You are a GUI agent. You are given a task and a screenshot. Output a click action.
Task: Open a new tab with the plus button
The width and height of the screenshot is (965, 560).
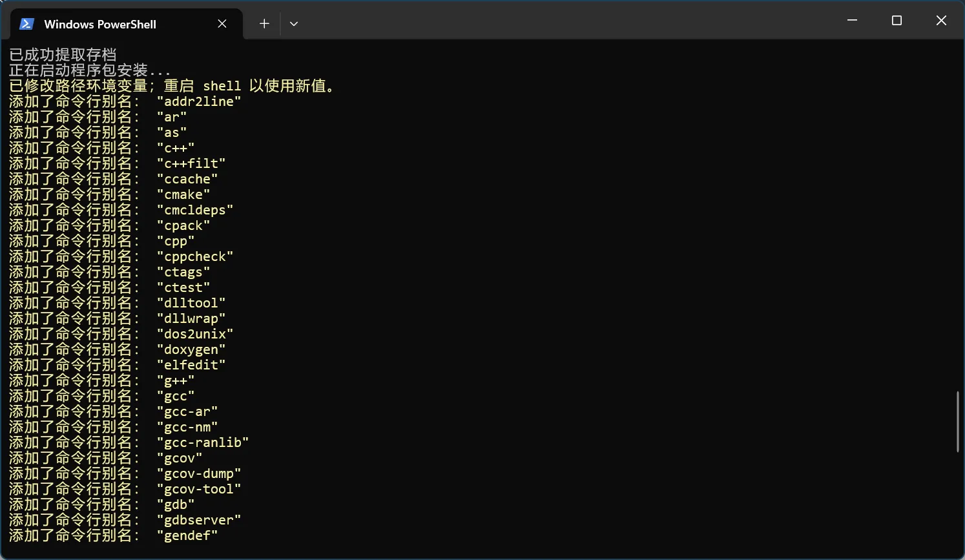264,24
